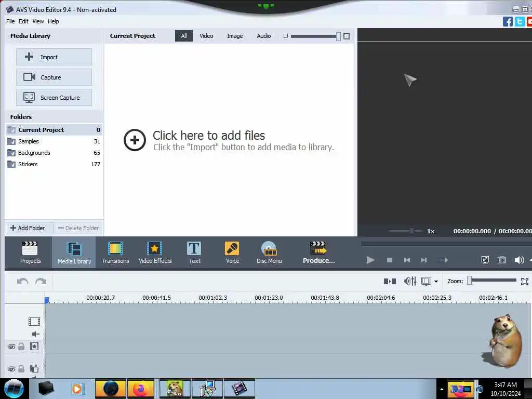
Task: Open the audio mixer icon
Action: click(410, 281)
